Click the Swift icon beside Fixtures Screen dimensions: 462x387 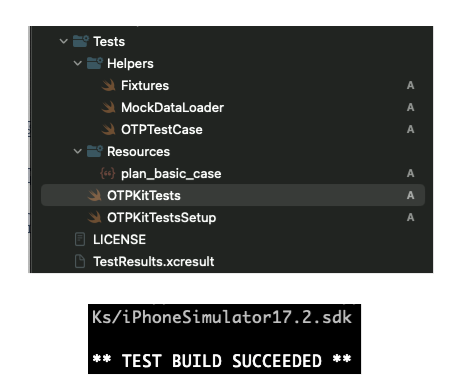tap(109, 85)
